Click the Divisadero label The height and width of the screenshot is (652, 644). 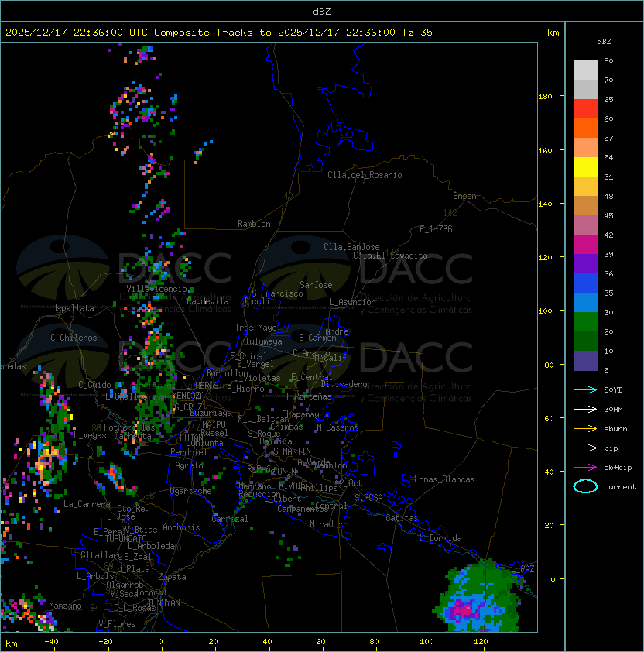click(x=344, y=384)
